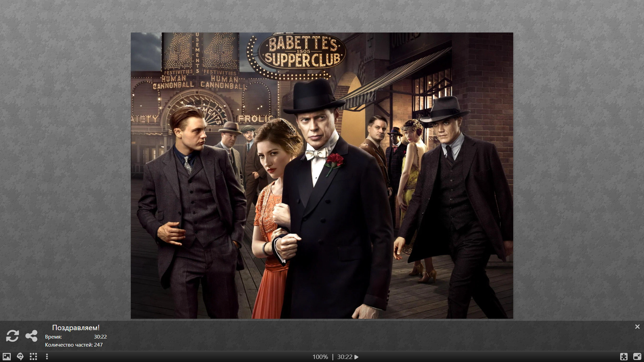The height and width of the screenshot is (362, 644).
Task: Show the puzzle preview image
Action: (7, 357)
